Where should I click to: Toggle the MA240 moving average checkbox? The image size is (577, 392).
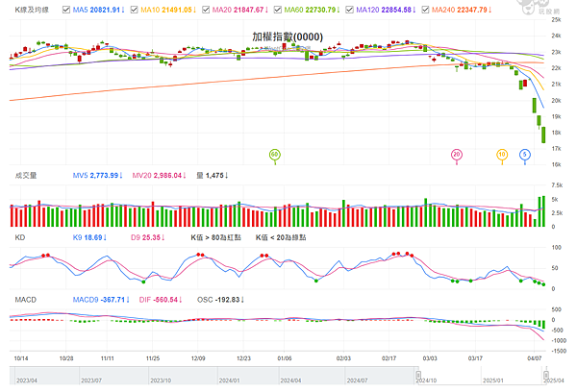[x=425, y=10]
